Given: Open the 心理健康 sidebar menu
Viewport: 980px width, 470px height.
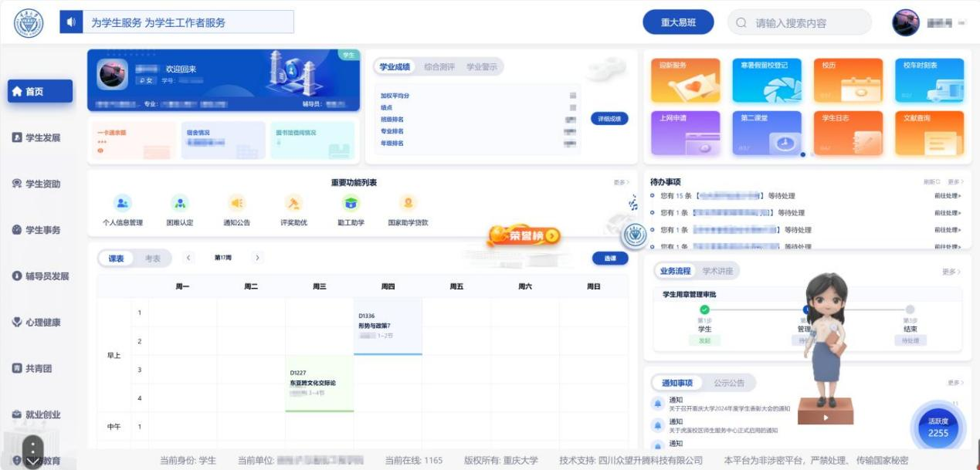Looking at the screenshot, I should coord(42,323).
